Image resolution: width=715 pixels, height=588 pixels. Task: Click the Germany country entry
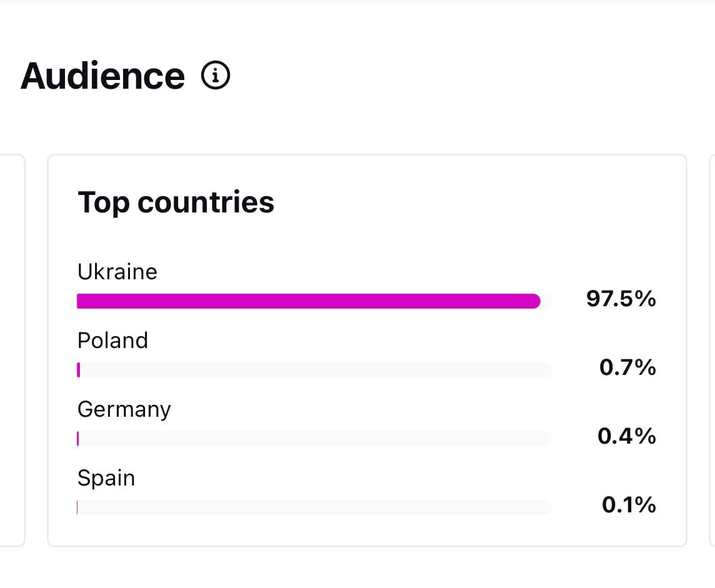pyautogui.click(x=124, y=409)
